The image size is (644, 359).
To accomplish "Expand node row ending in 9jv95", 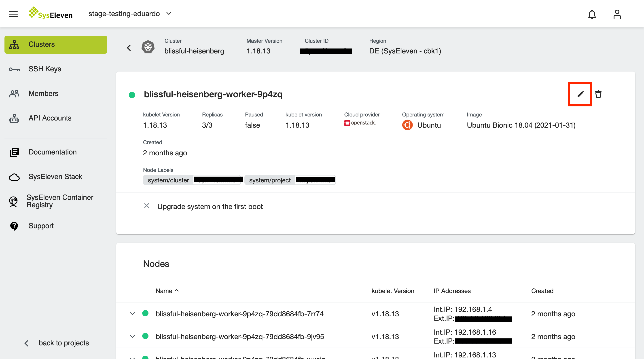I will [132, 336].
